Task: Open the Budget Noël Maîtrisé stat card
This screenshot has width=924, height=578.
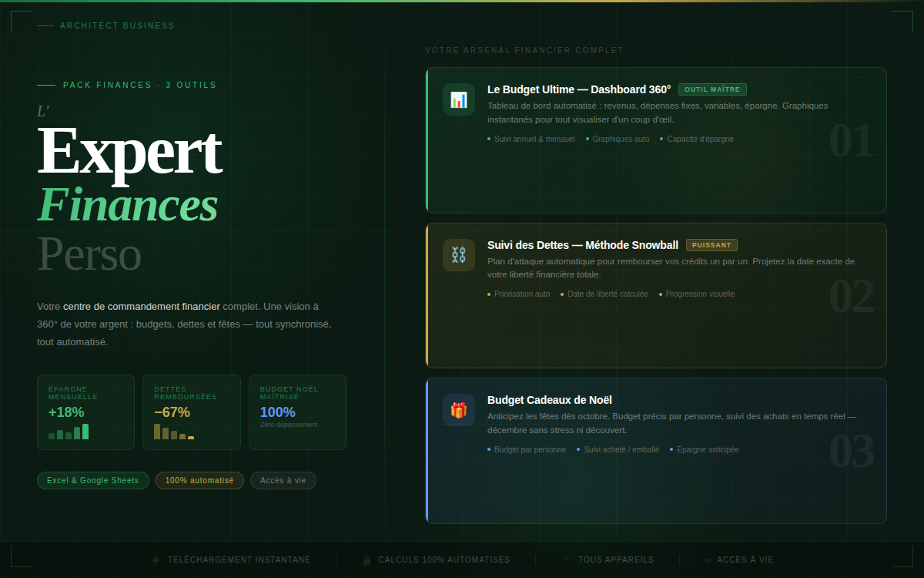Action: (x=297, y=412)
